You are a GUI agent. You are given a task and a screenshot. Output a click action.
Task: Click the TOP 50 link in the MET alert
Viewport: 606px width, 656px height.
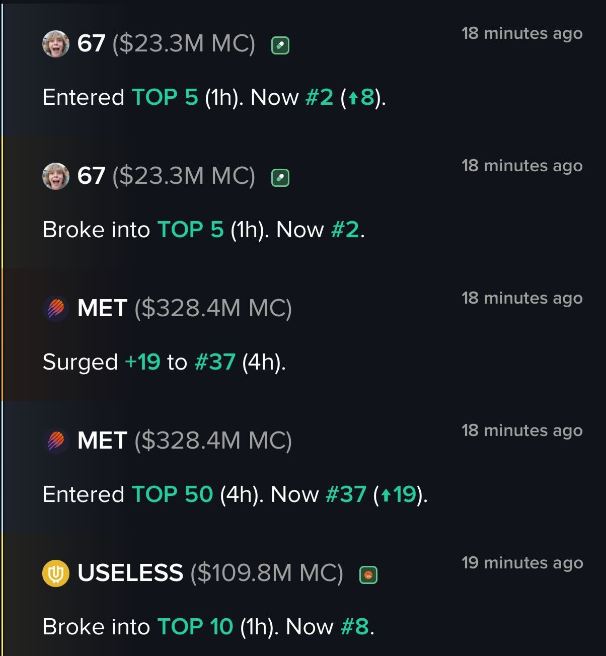pos(172,494)
